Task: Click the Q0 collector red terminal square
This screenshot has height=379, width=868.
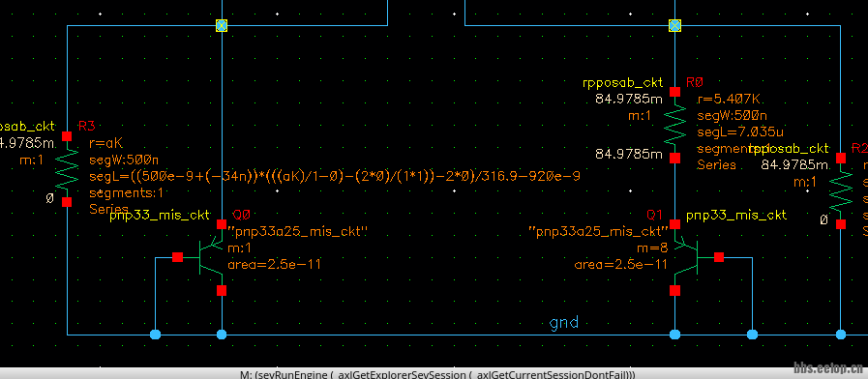Action: [x=222, y=290]
